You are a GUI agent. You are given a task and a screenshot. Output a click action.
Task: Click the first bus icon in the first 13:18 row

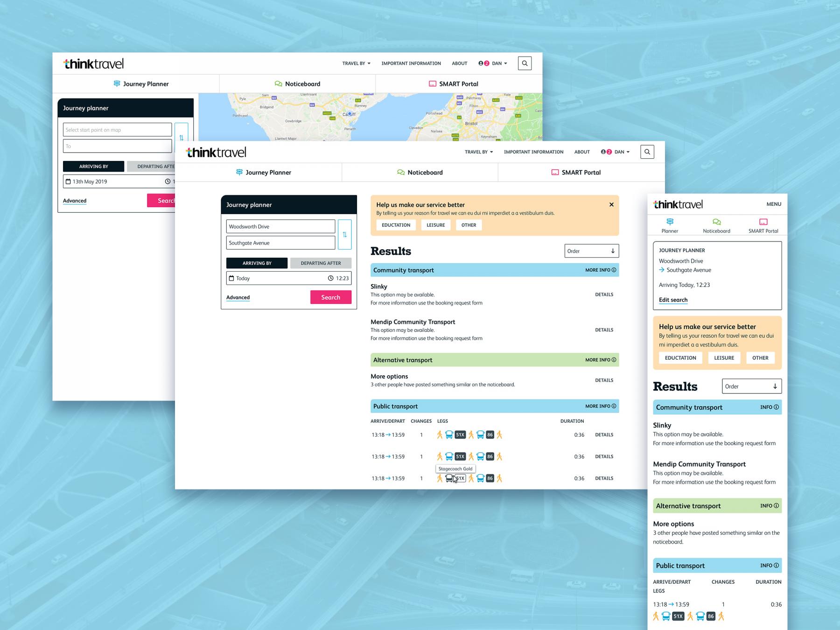(449, 435)
